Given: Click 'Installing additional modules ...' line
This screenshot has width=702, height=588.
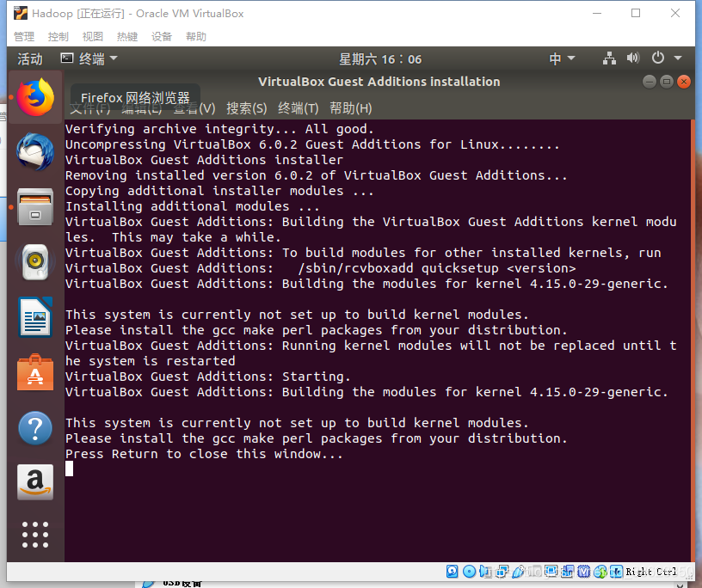Looking at the screenshot, I should pos(193,206).
